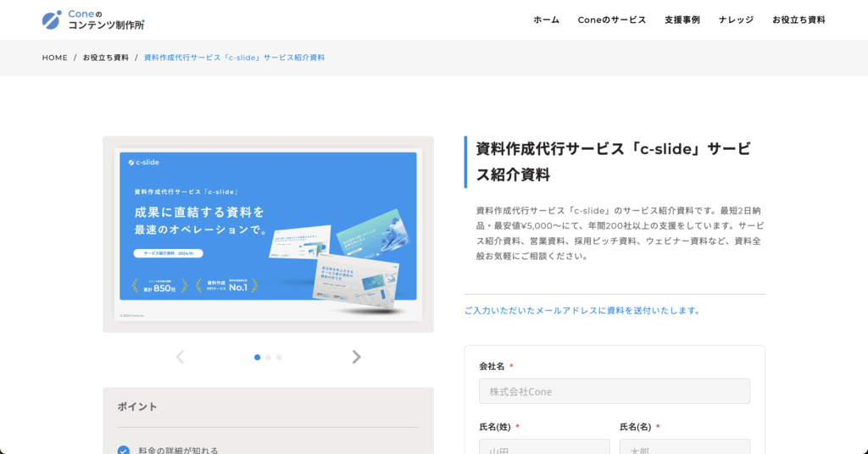The width and height of the screenshot is (868, 454).
Task: Click the HOME breadcrumb link
Action: (55, 58)
